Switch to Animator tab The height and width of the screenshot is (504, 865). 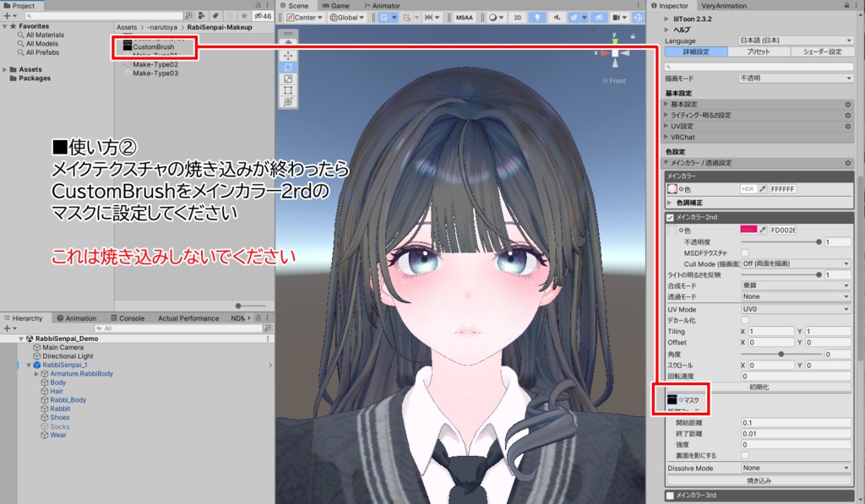[382, 6]
